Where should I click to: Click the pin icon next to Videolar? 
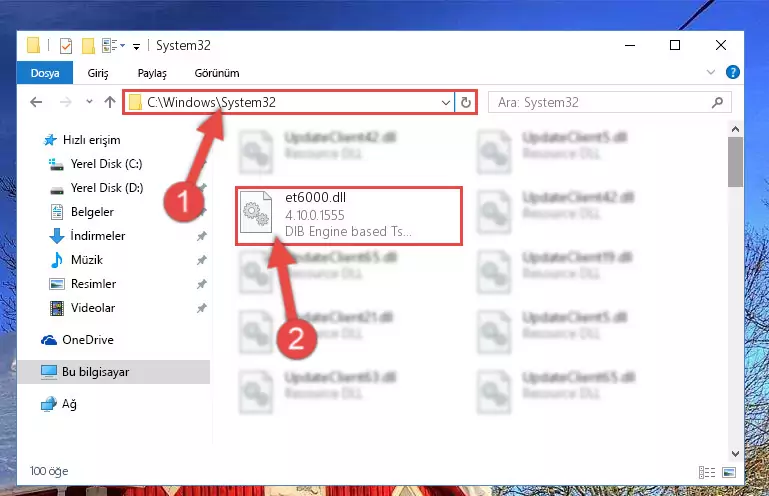click(202, 308)
